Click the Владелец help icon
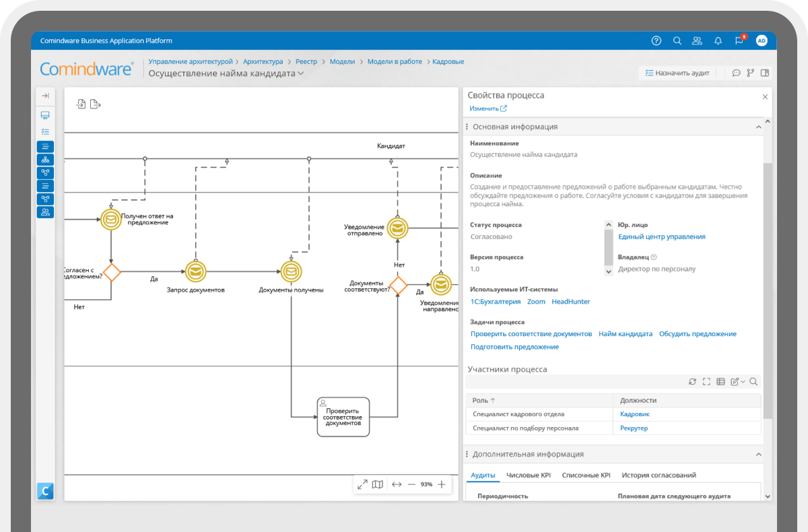808x532 pixels. pyautogui.click(x=654, y=257)
